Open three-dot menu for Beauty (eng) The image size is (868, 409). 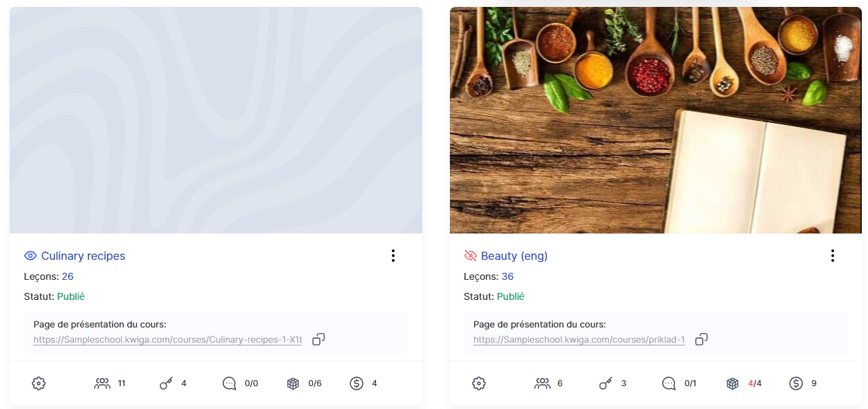click(833, 256)
